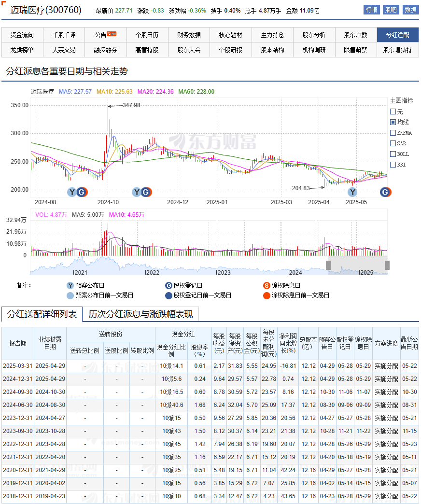Open the 机构调研 tab
This screenshot has height=504, width=421.
click(314, 50)
